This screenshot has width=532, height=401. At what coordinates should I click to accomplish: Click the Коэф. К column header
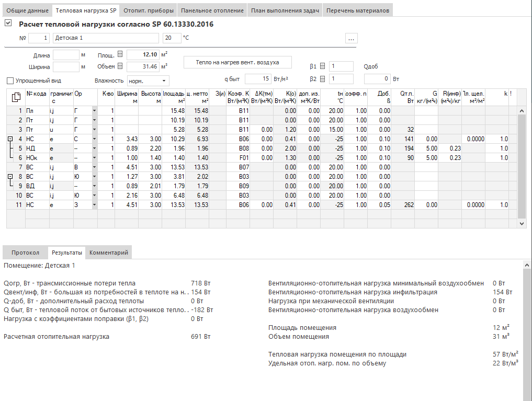pyautogui.click(x=238, y=97)
